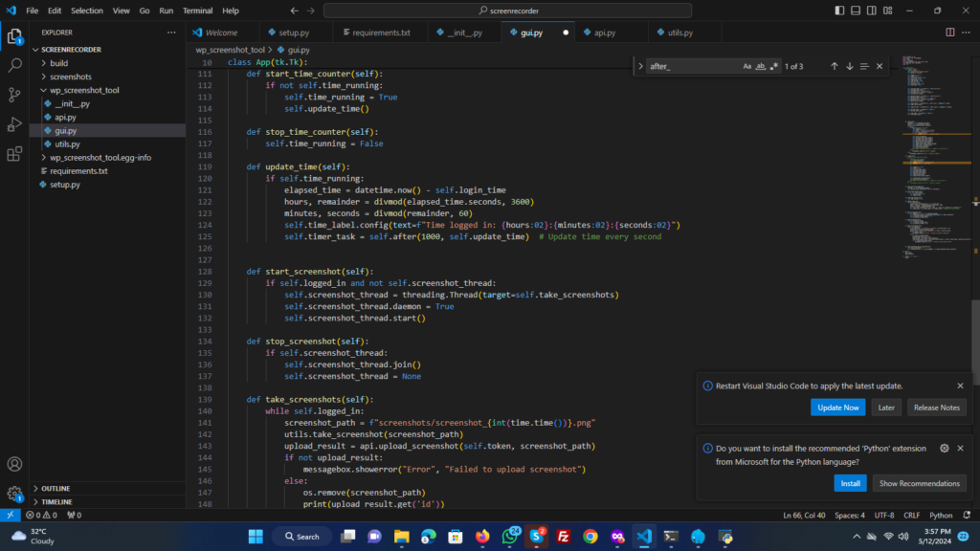Toggle Match Whole Word in find widget
Viewport: 980px width, 551px height.
(x=761, y=66)
